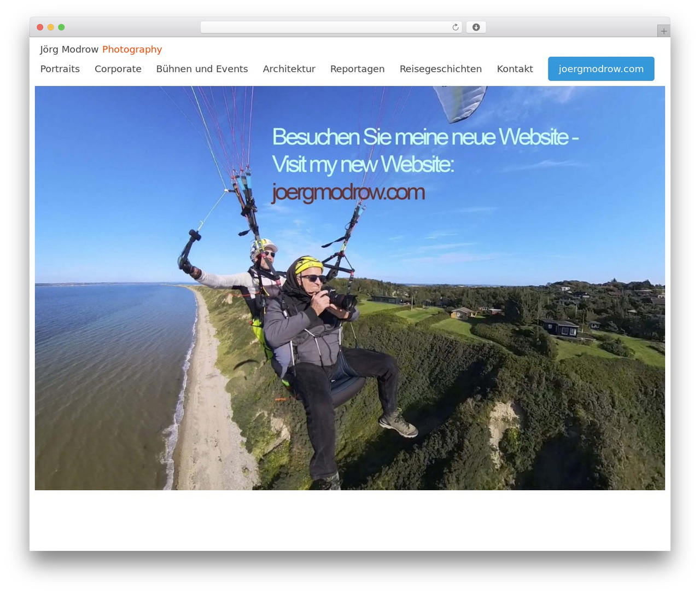Select the Architektur menu item
Screen dimensions: 700x593
tap(289, 69)
